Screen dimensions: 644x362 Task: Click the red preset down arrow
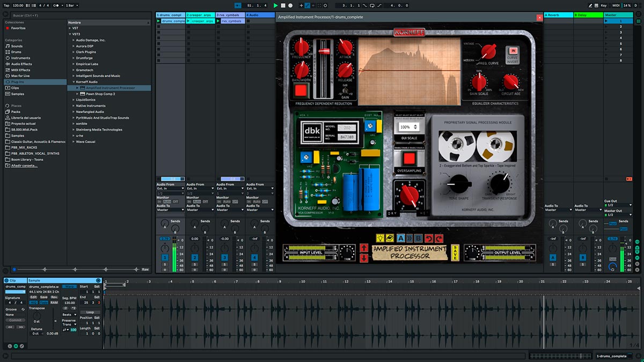tap(364, 257)
